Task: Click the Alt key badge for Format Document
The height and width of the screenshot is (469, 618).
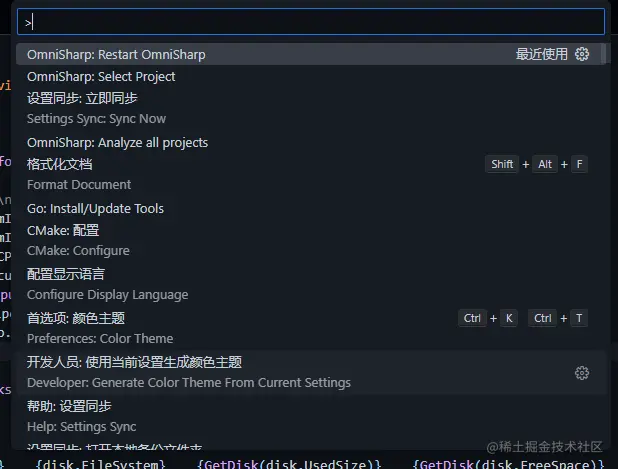Action: tap(545, 164)
